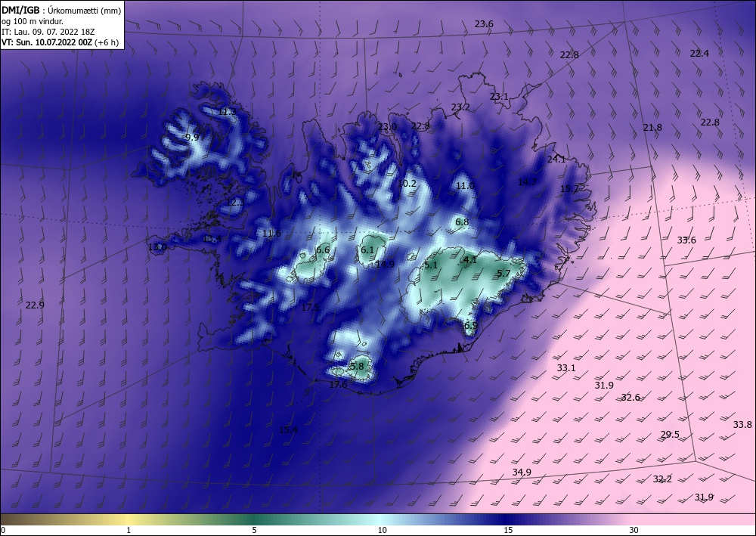756x536 pixels.
Task: Click the colorbar tick label 15
Action: click(508, 530)
